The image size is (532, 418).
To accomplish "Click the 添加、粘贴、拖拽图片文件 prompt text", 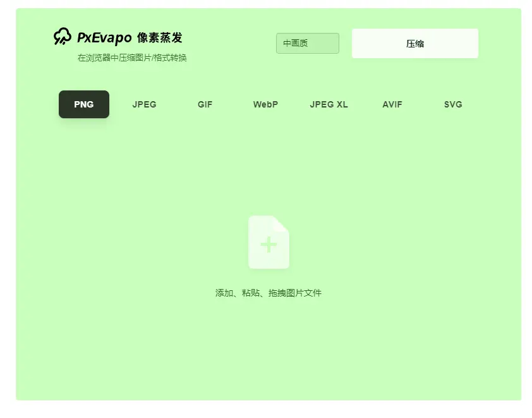I will [x=269, y=293].
